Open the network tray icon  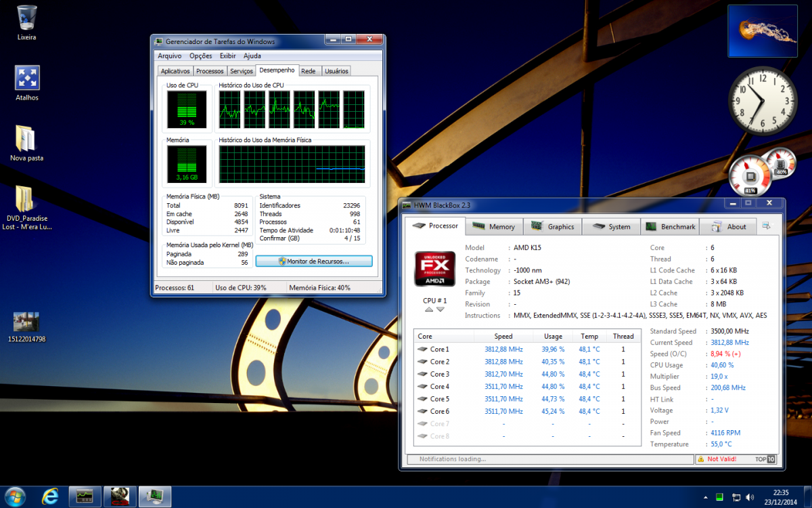(736, 497)
